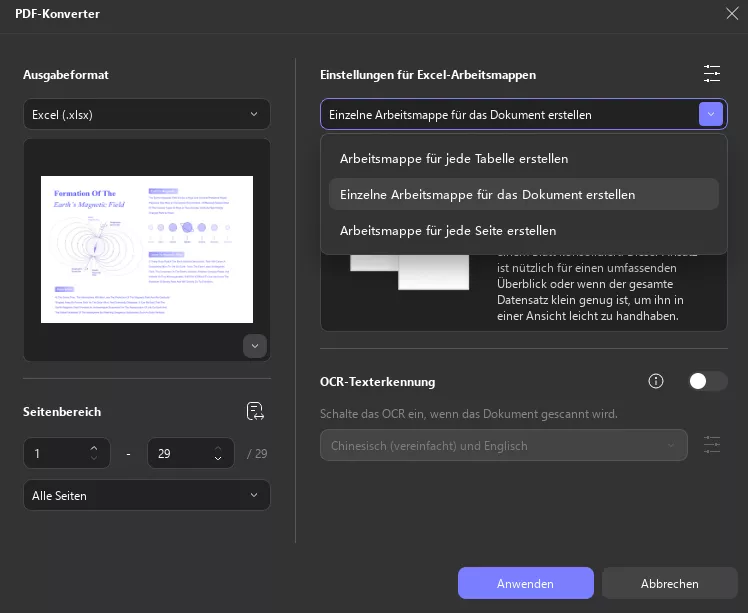Viewport: 748px width, 613px height.
Task: Select Arbeitsmappe für jede Tabelle erstellen
Action: 524,158
